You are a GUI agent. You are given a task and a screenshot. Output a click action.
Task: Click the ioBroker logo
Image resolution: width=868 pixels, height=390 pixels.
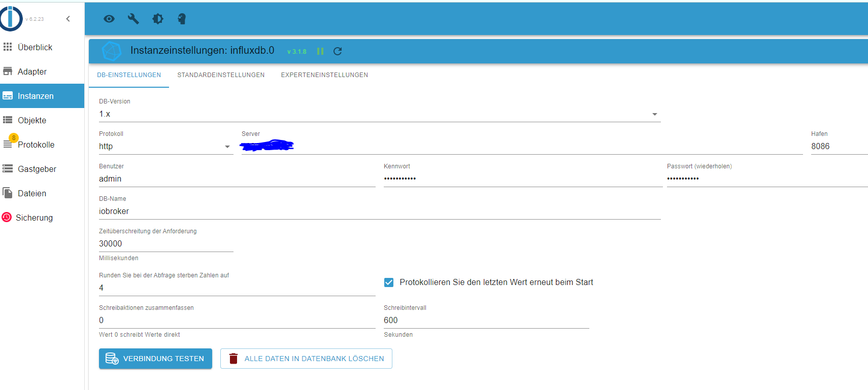click(11, 19)
